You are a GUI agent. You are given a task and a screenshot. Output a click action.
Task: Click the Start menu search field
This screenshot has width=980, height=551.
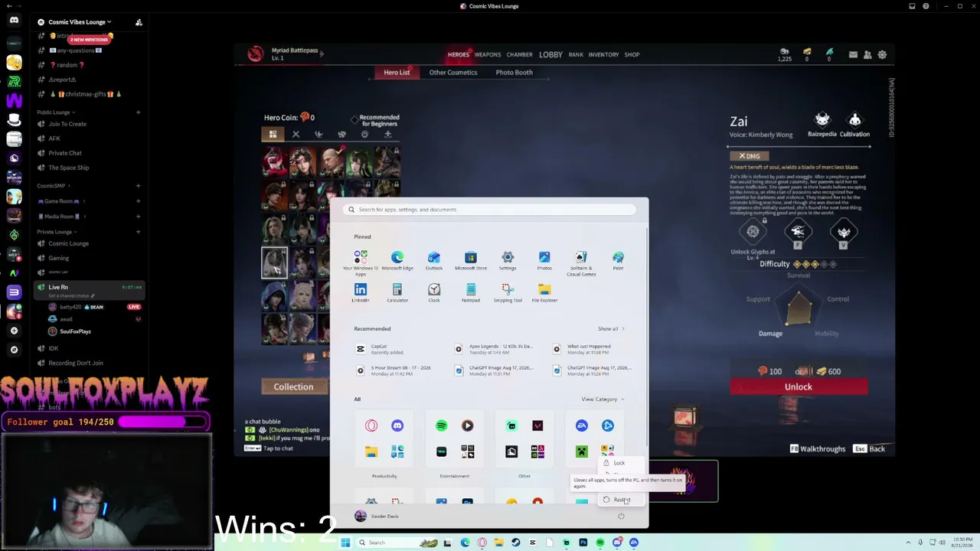pyautogui.click(x=490, y=210)
